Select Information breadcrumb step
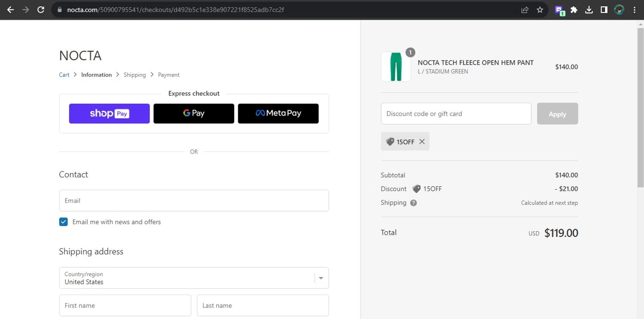 click(x=97, y=75)
